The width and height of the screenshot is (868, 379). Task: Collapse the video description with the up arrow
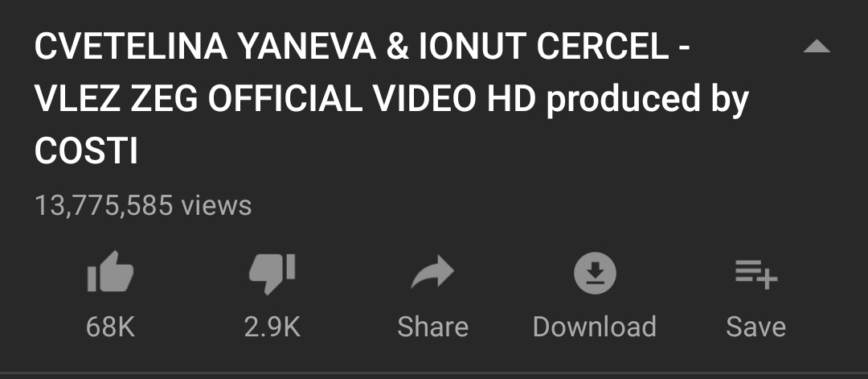(817, 47)
